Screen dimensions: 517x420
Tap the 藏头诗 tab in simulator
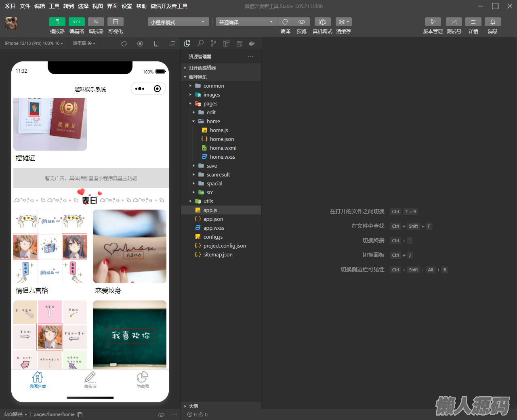coord(90,380)
